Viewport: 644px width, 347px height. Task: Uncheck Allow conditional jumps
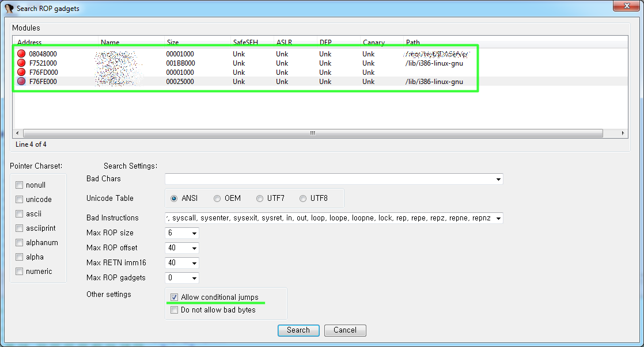[174, 297]
